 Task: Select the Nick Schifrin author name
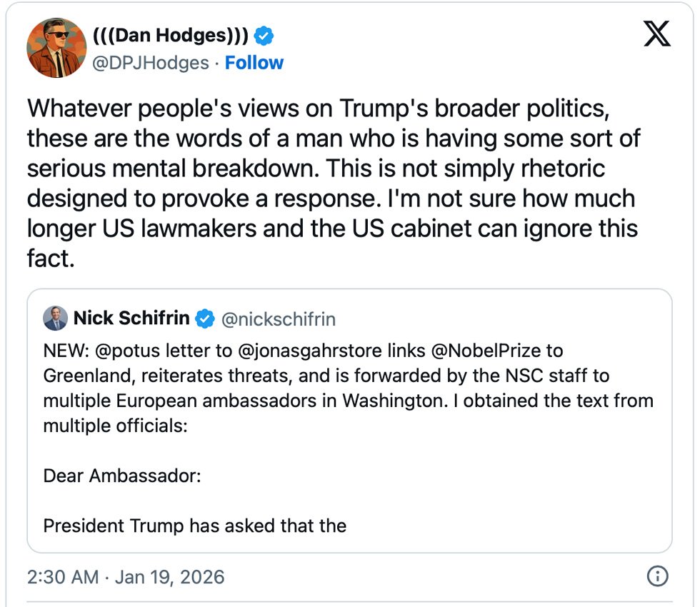coord(131,318)
